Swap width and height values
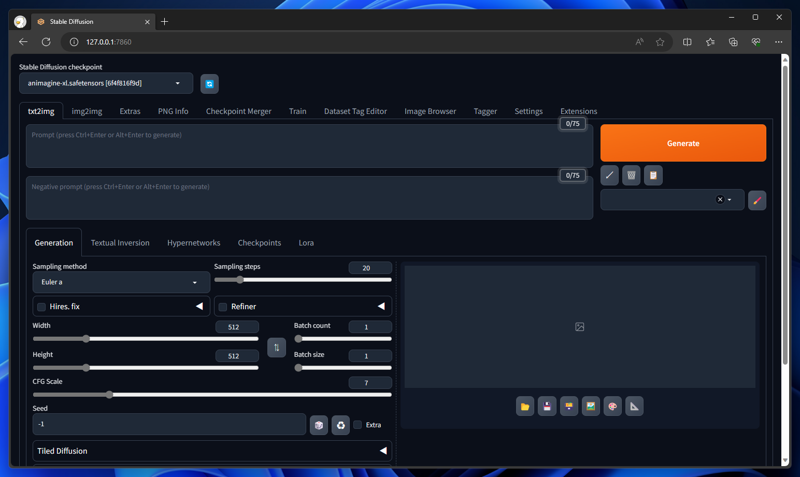This screenshot has width=800, height=477. tap(277, 347)
